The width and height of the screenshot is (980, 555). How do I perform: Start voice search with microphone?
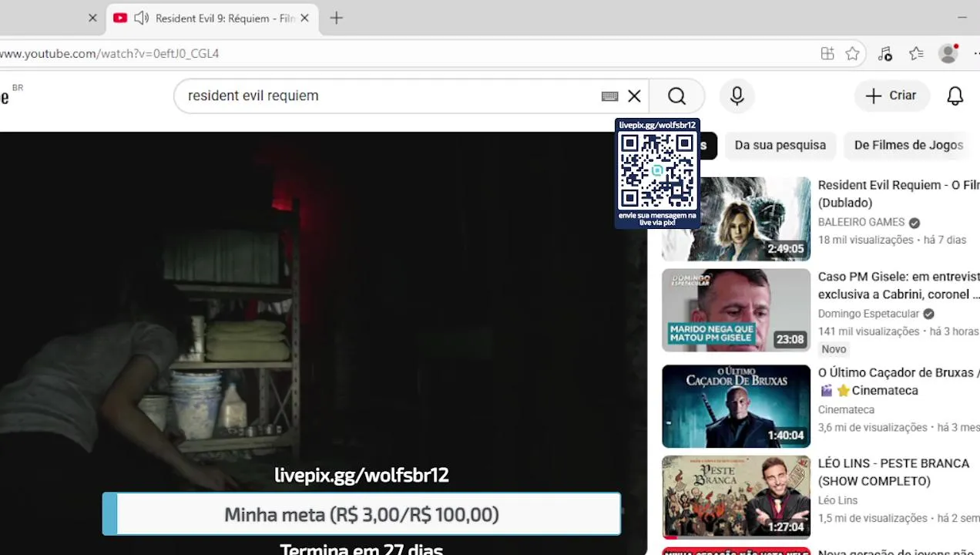737,96
